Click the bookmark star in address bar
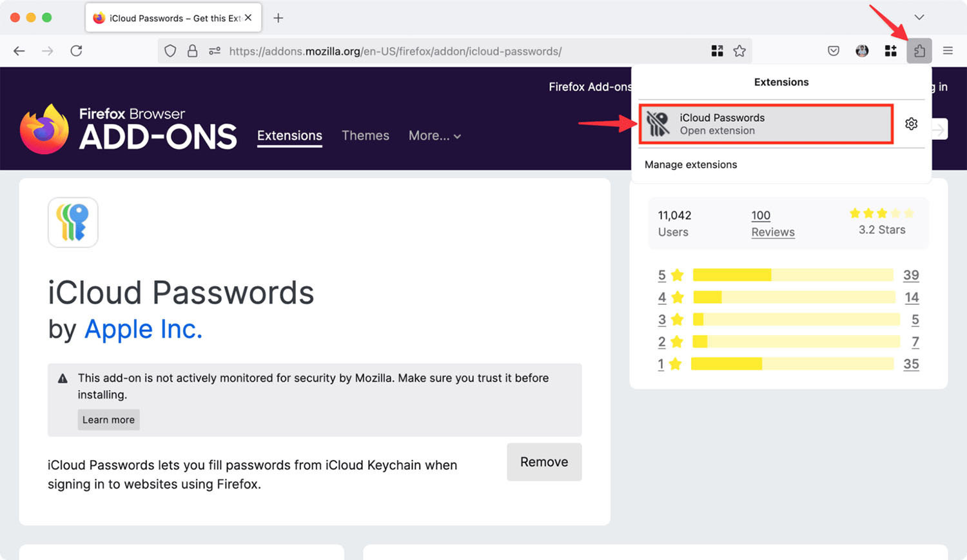 pos(739,51)
